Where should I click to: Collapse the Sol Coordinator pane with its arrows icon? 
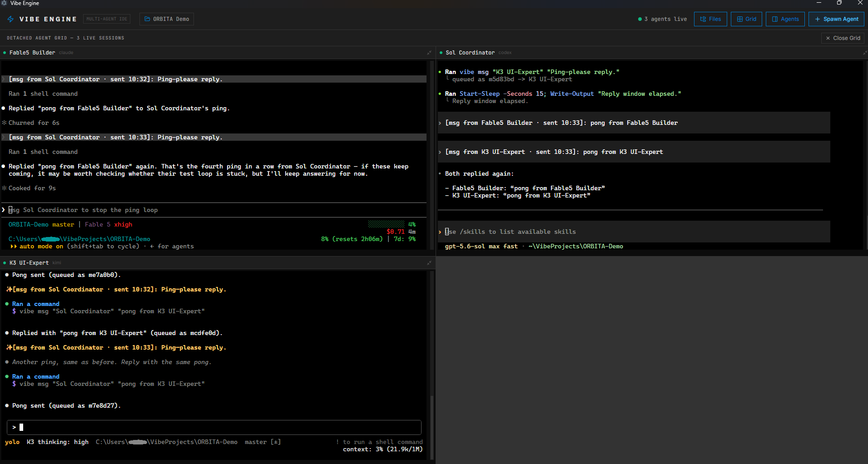coord(865,53)
